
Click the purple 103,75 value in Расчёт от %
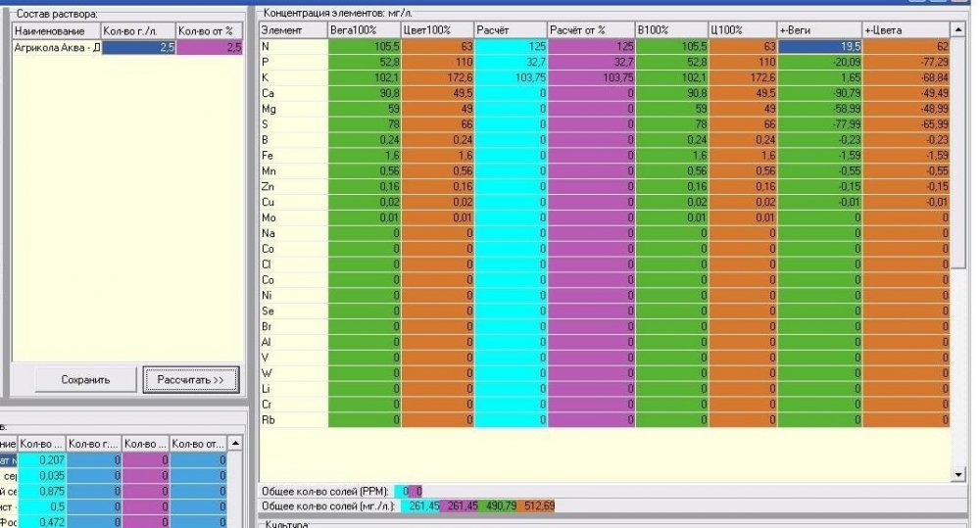tap(591, 77)
